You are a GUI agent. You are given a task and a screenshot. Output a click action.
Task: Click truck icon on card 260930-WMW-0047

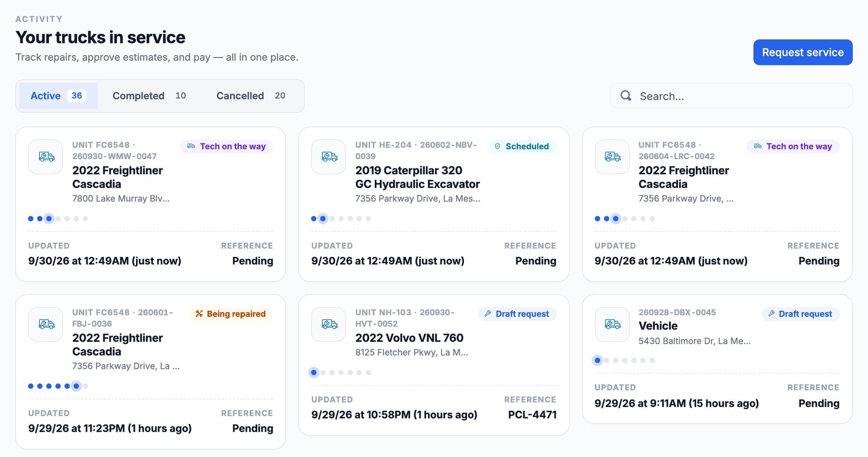pos(46,157)
